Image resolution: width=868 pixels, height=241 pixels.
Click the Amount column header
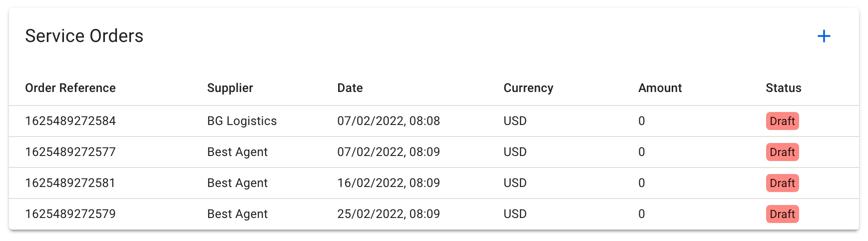click(660, 88)
